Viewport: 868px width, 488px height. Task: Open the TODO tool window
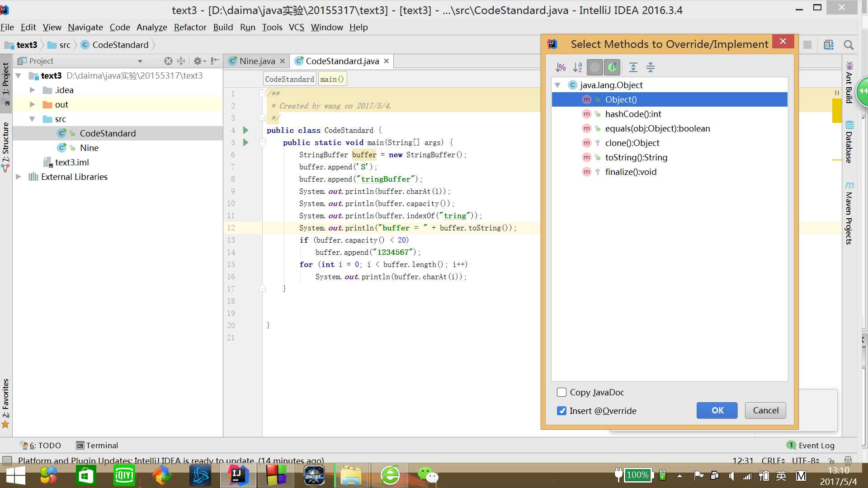click(x=40, y=446)
